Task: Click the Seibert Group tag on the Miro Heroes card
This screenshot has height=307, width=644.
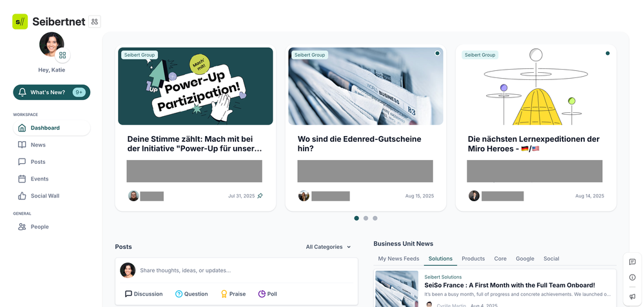Action: tap(480, 55)
